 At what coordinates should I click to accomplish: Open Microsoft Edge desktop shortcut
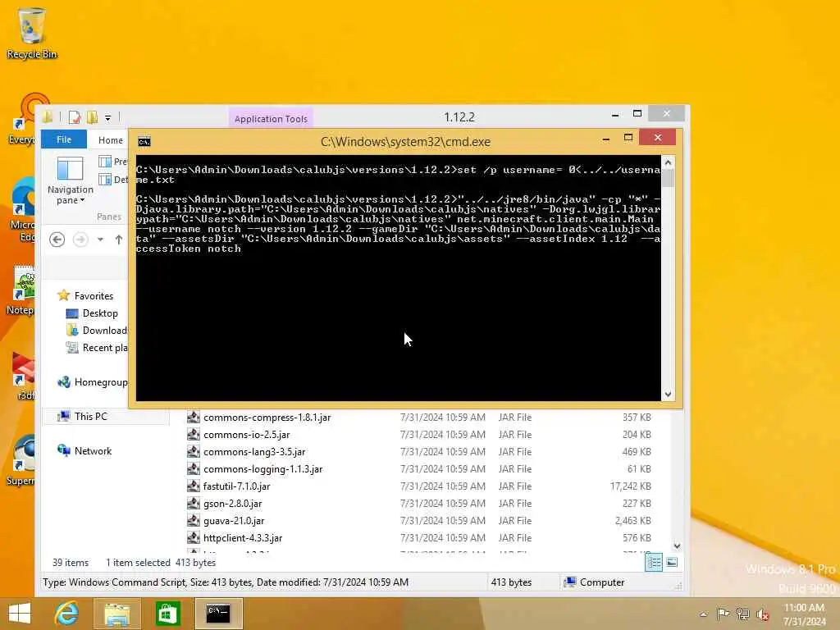22,210
